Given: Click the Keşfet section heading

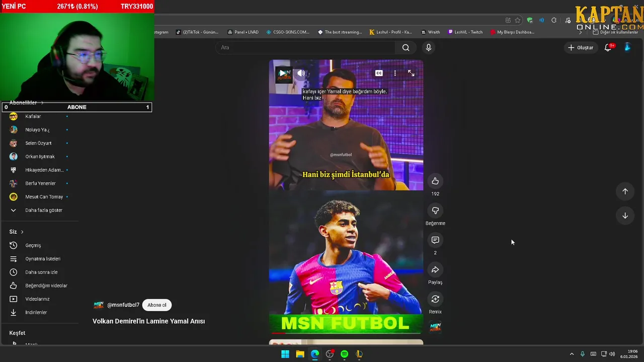Looking at the screenshot, I should pyautogui.click(x=17, y=333).
